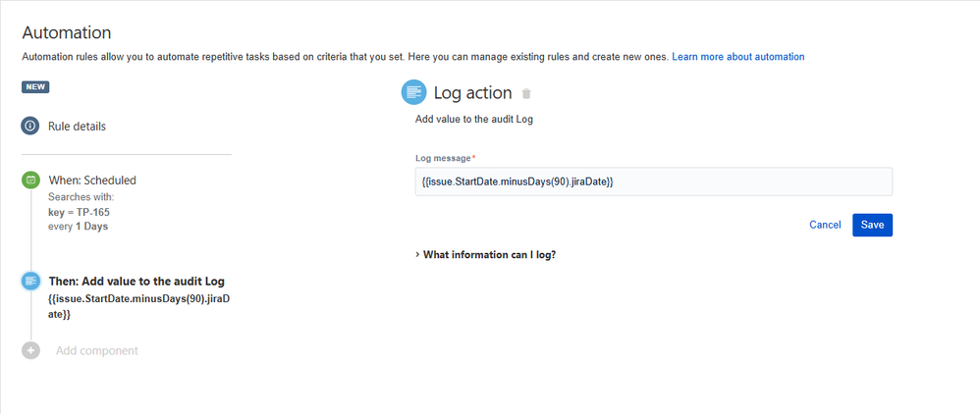This screenshot has height=414, width=980.
Task: Delete the Log action using trash icon
Action: (x=526, y=93)
